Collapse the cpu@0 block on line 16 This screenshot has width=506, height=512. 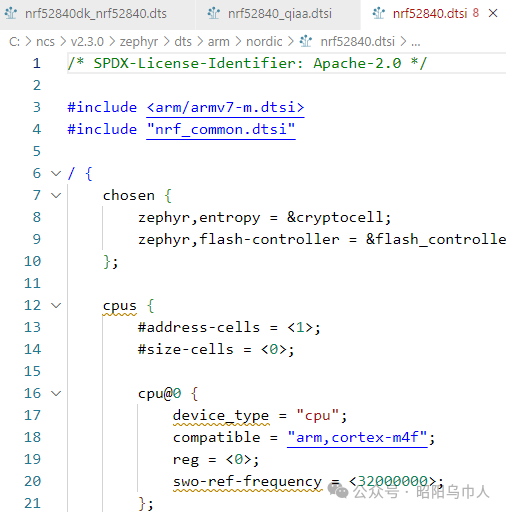[56, 393]
